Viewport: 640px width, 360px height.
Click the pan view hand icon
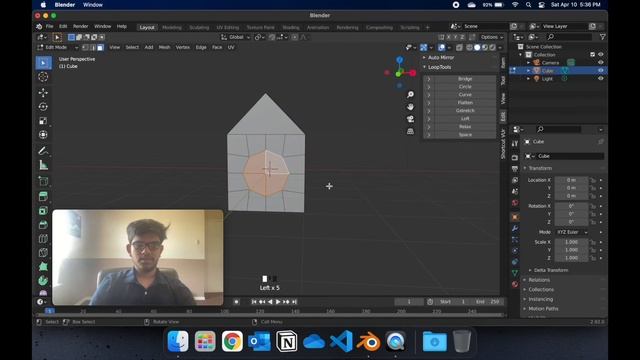(x=410, y=107)
